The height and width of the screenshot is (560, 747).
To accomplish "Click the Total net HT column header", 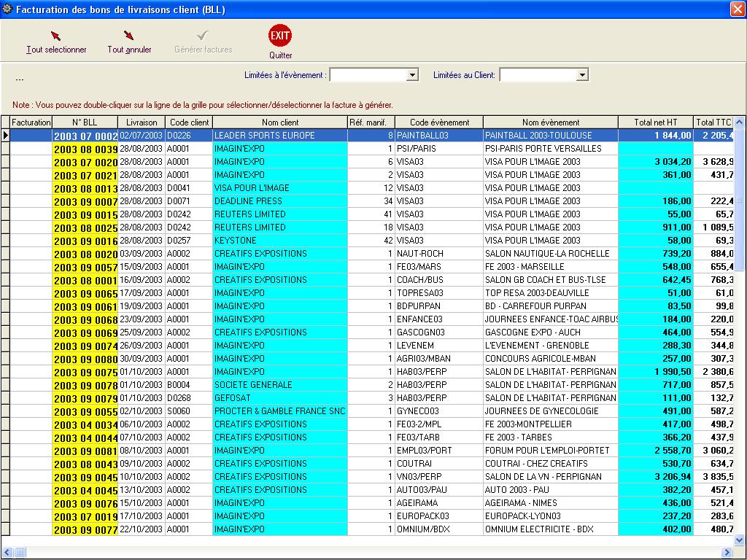I will (x=656, y=122).
